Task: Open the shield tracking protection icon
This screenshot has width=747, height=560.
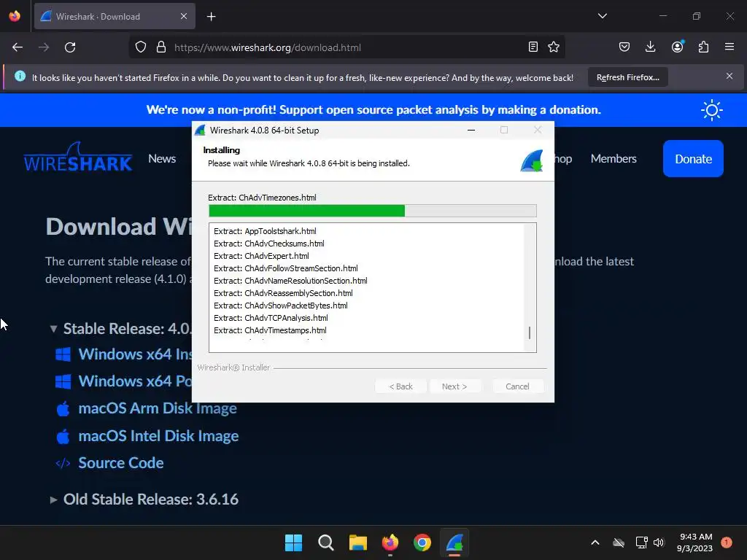Action: [x=141, y=47]
